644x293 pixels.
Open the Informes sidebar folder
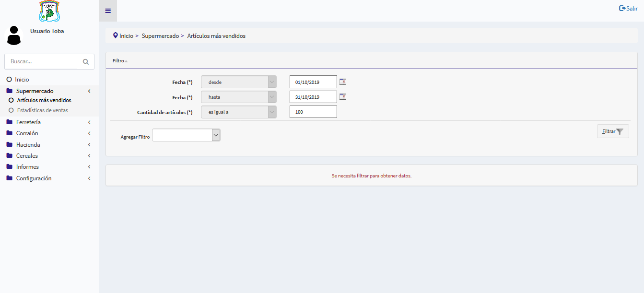[27, 167]
